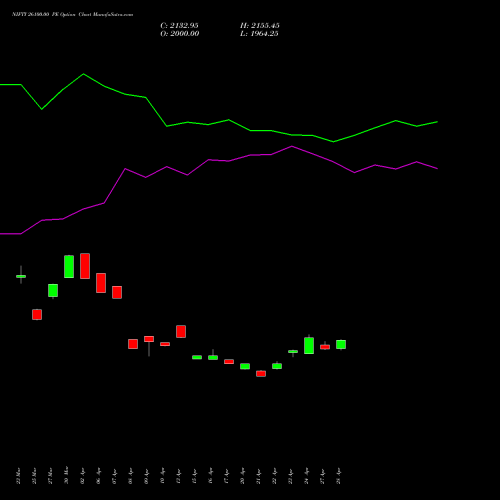Click the green upper indicator line

point(219,124)
